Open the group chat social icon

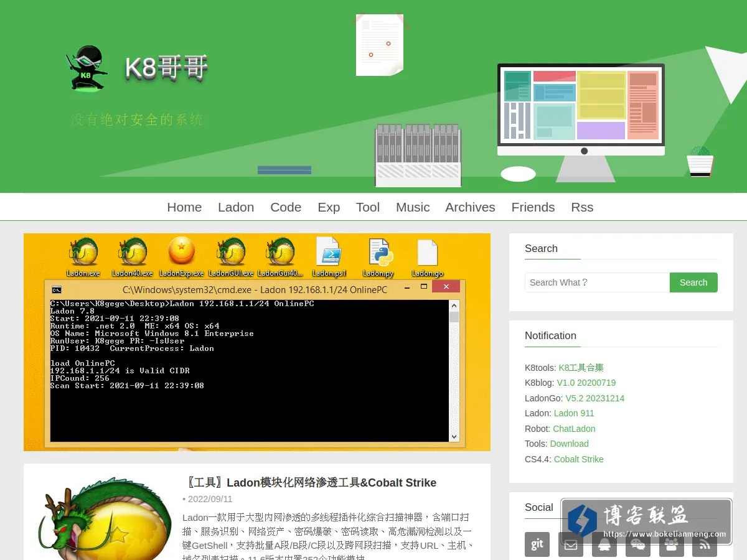point(672,544)
